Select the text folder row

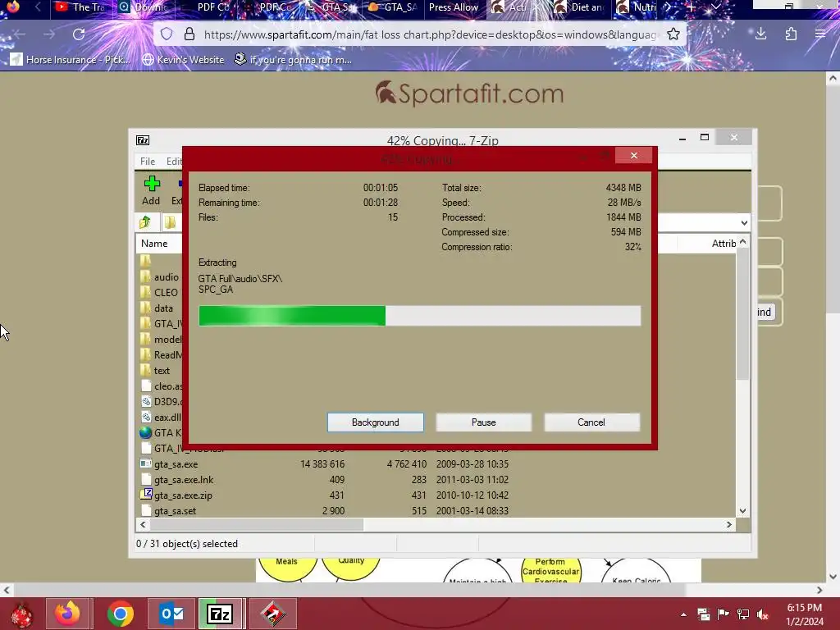click(x=160, y=370)
